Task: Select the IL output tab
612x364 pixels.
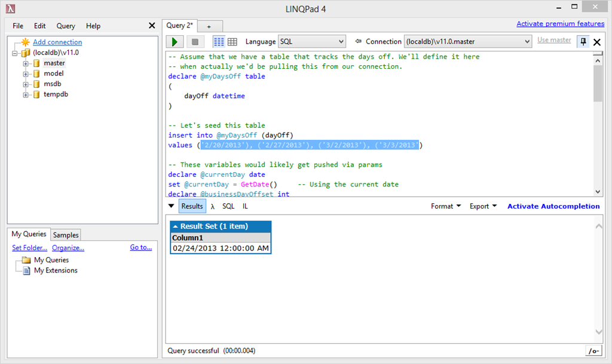Action: point(245,206)
